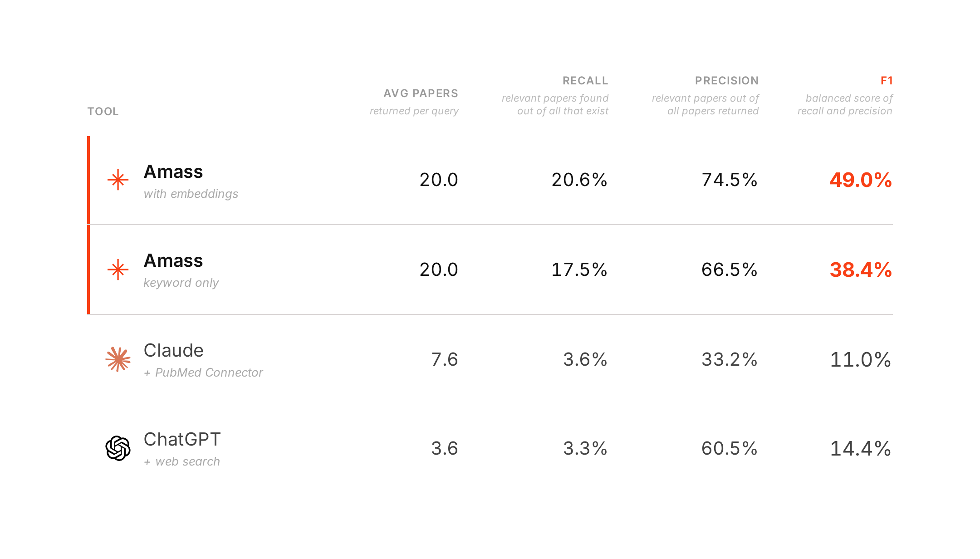
Task: Click the orange F1 column header
Action: (x=887, y=81)
